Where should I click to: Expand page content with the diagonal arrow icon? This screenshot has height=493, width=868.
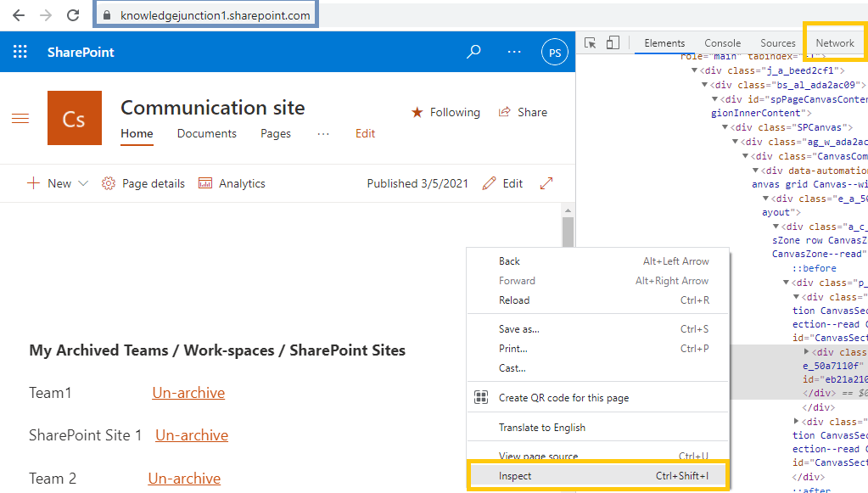546,183
